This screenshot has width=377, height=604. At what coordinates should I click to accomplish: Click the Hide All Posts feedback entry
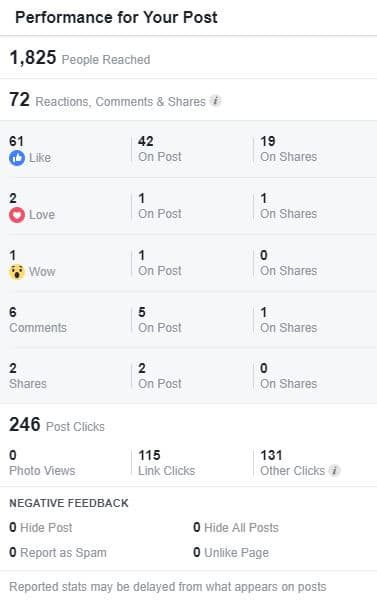click(x=236, y=527)
